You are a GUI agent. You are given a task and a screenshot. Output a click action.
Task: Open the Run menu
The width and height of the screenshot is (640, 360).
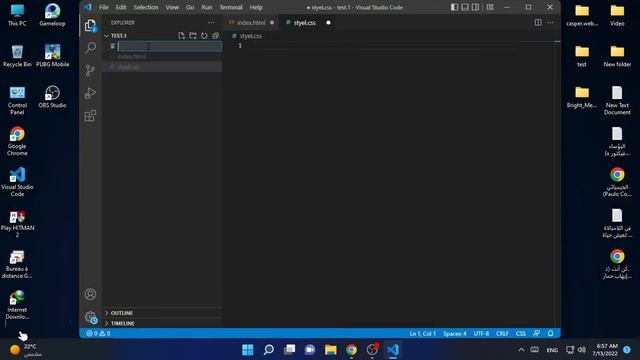207,7
